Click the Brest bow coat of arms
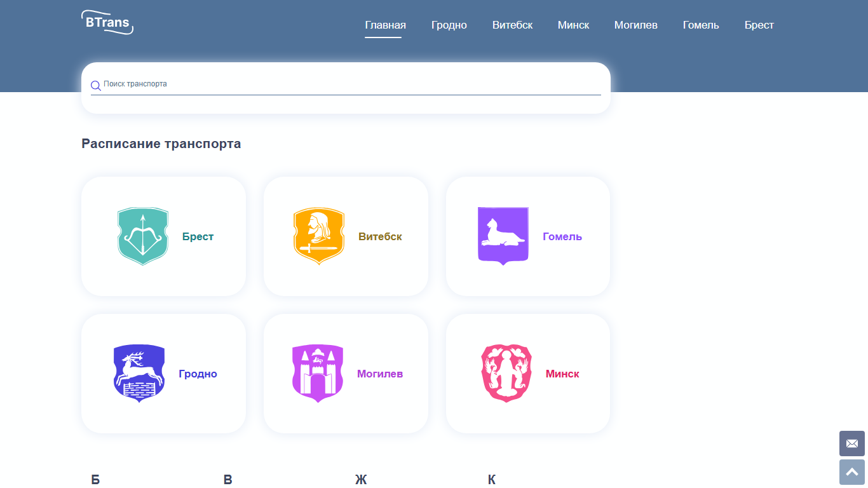This screenshot has height=488, width=868. (143, 236)
